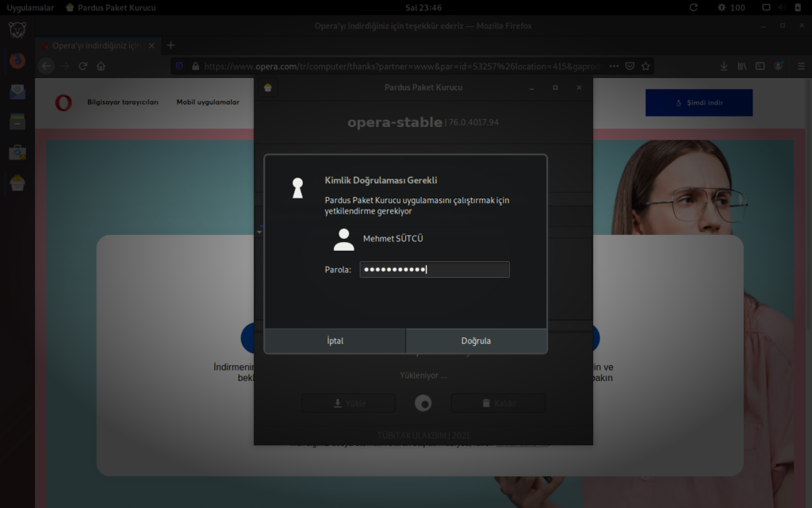Viewport: 812px width, 508px height.
Task: Click the Kaldır button in Pardus Paket Kurucu
Action: coord(498,403)
